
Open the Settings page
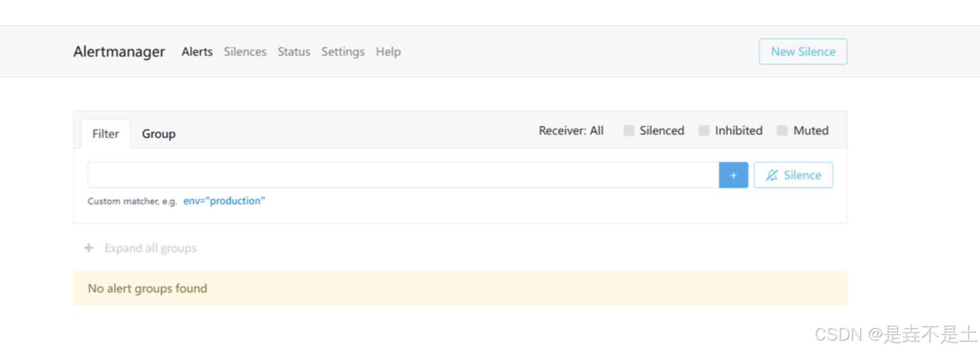pos(343,52)
